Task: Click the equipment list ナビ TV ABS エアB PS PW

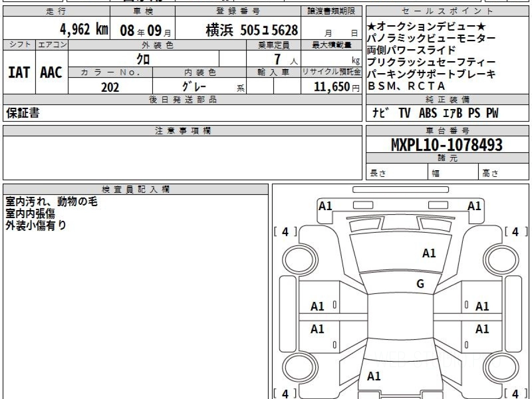Action: [435, 113]
